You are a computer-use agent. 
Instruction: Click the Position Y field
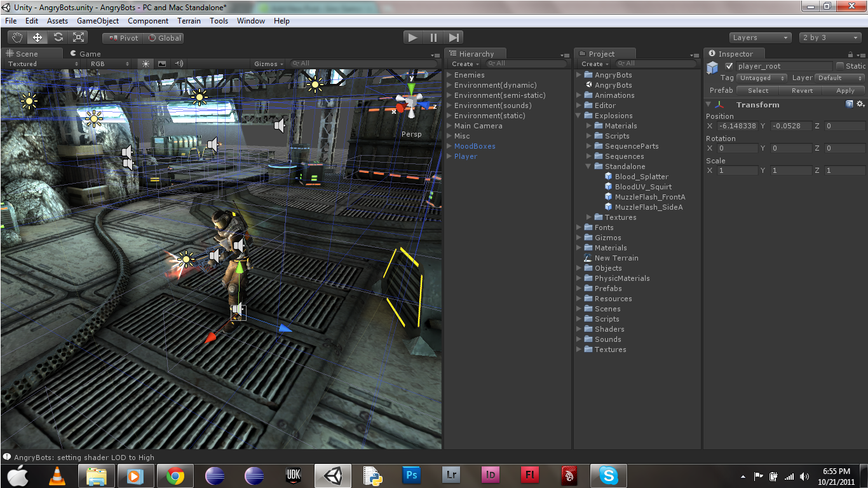[x=790, y=126]
